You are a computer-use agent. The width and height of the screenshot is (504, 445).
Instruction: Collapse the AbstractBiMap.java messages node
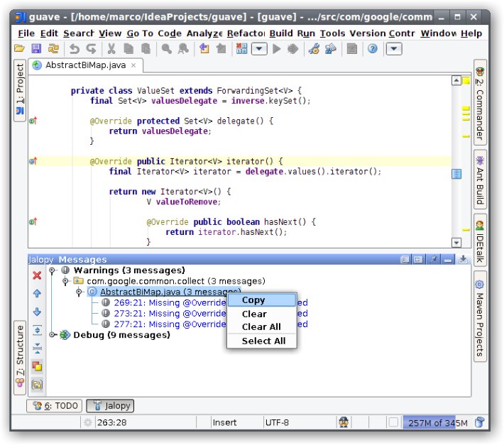pyautogui.click(x=79, y=292)
